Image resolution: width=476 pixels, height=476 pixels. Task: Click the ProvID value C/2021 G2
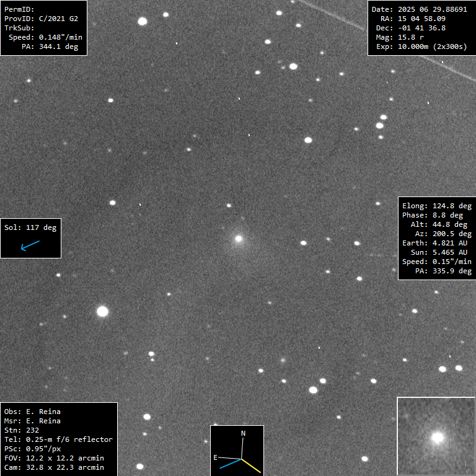[58, 19]
